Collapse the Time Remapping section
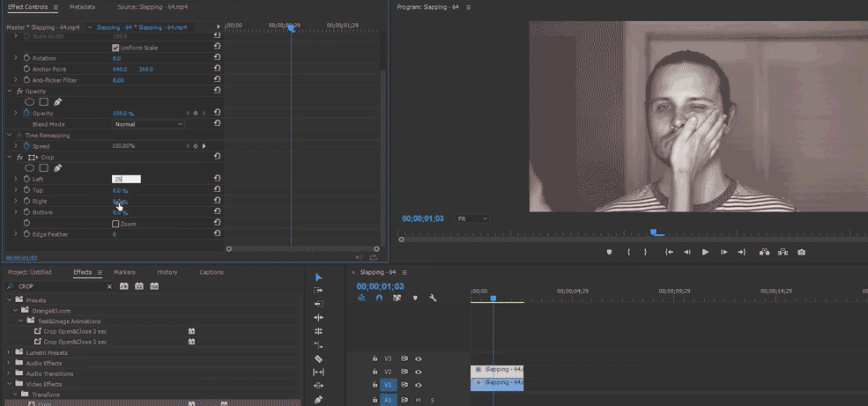Viewport: 868px width, 406px height. pos(10,135)
